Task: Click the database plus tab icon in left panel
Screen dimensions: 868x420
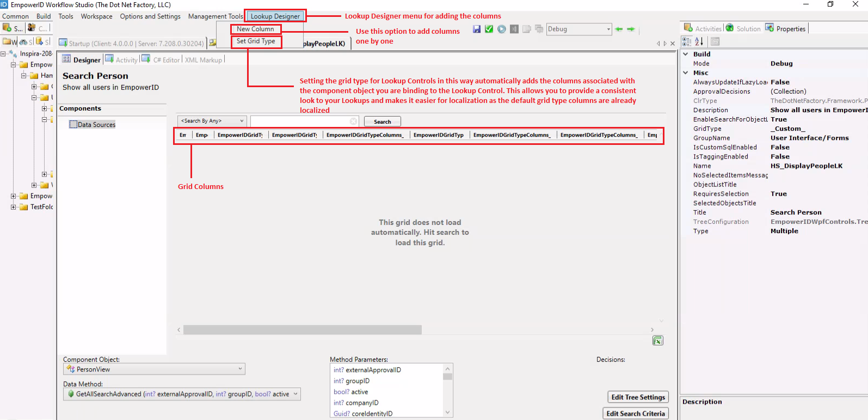Action: click(x=40, y=42)
